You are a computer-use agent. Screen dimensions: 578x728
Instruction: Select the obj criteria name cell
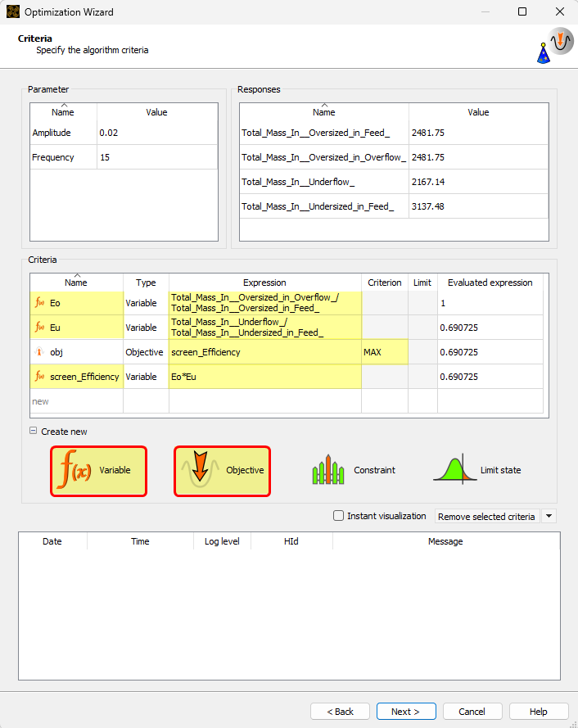click(77, 352)
